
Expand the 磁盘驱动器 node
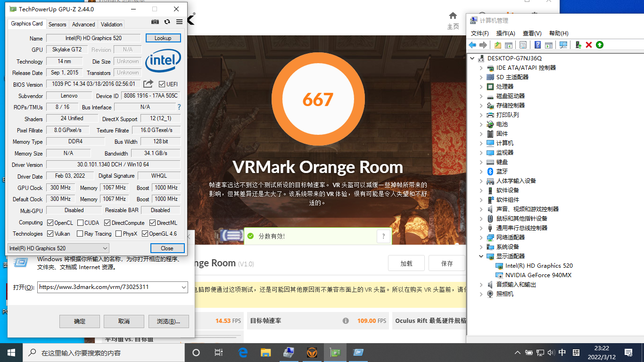coord(481,96)
